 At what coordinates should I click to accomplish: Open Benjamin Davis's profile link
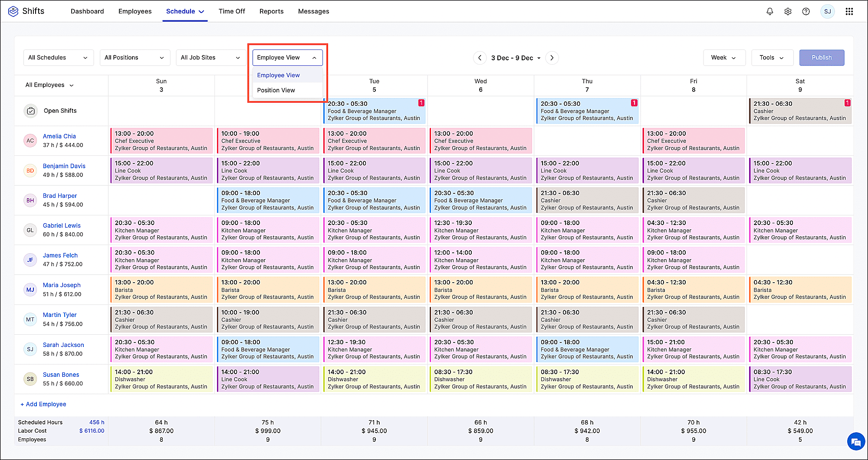tap(64, 166)
